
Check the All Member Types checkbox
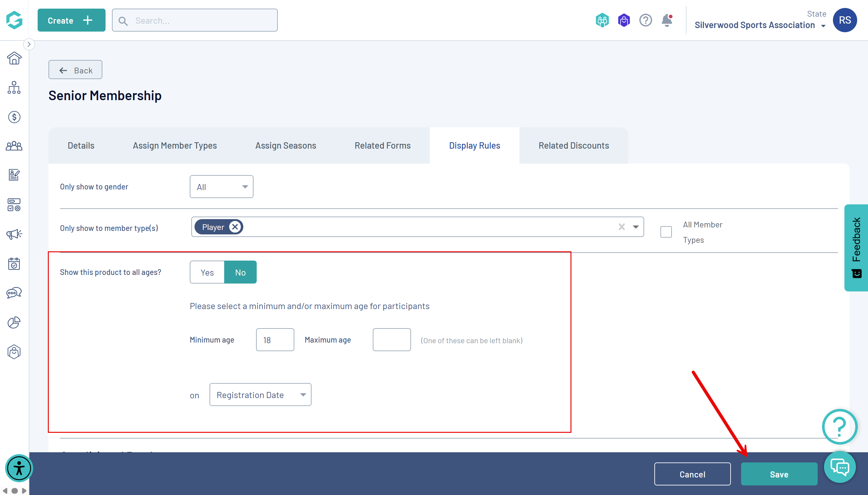tap(666, 232)
